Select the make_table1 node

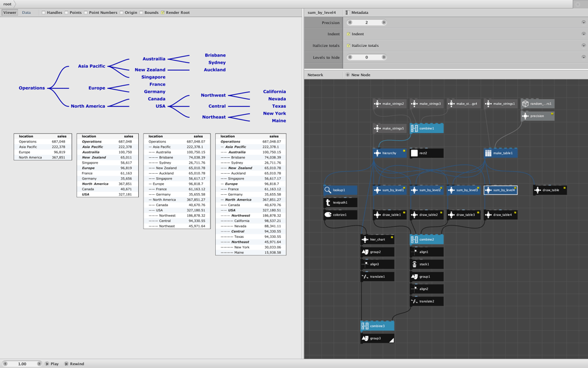pyautogui.click(x=500, y=153)
